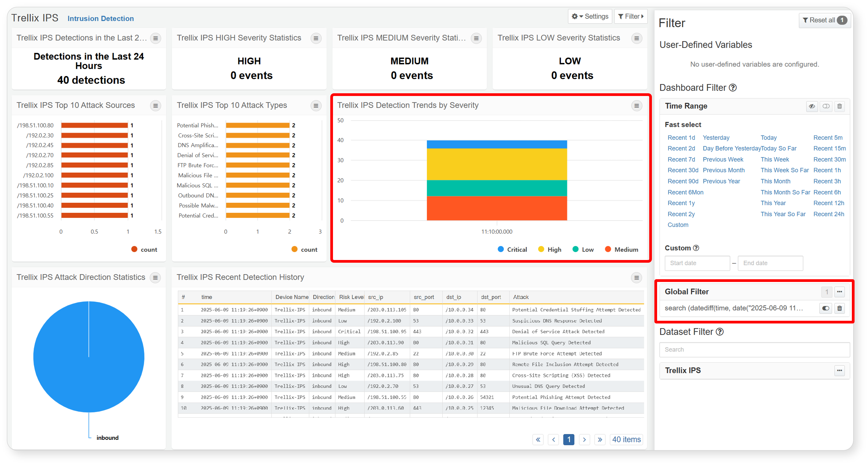Open Intrusion Detection link
The height and width of the screenshot is (465, 868).
(x=101, y=18)
